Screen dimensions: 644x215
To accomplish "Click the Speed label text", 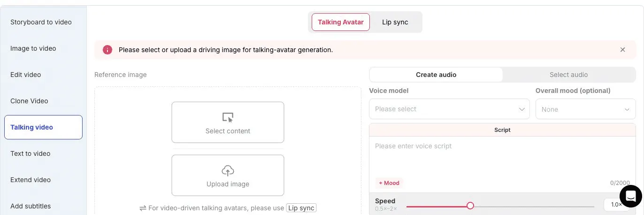I will pyautogui.click(x=385, y=201).
